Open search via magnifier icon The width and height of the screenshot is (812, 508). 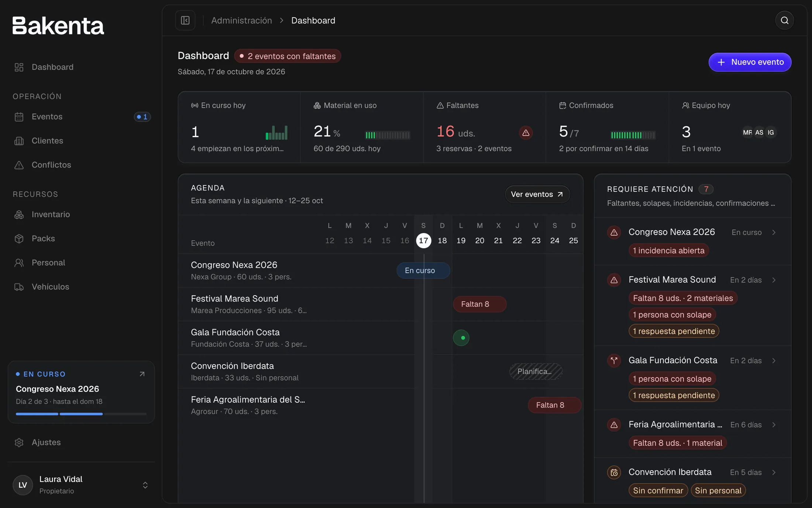(784, 20)
